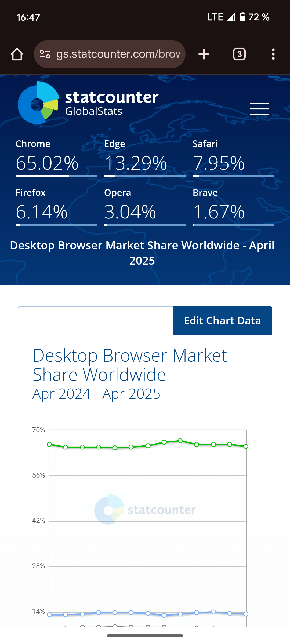Open the tab switcher showing 3 tabs
Image resolution: width=290 pixels, height=644 pixels.
coord(239,54)
